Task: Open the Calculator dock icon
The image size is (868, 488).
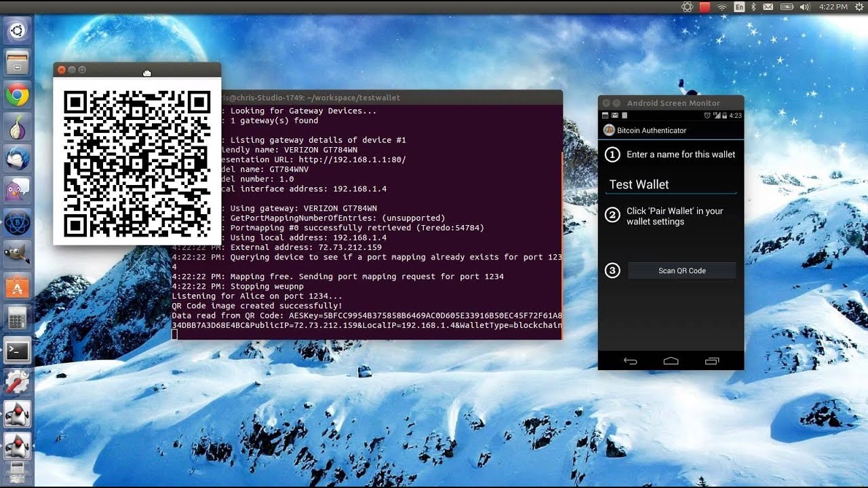Action: (17, 319)
